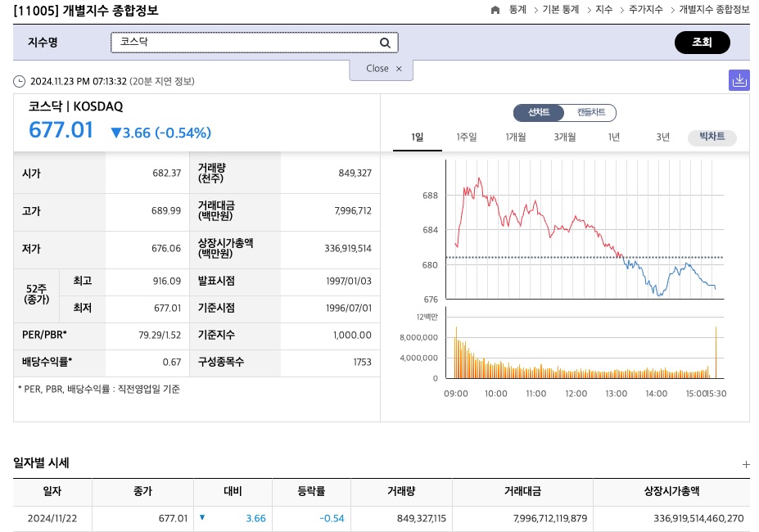Click the x icon on Close tab

[399, 69]
